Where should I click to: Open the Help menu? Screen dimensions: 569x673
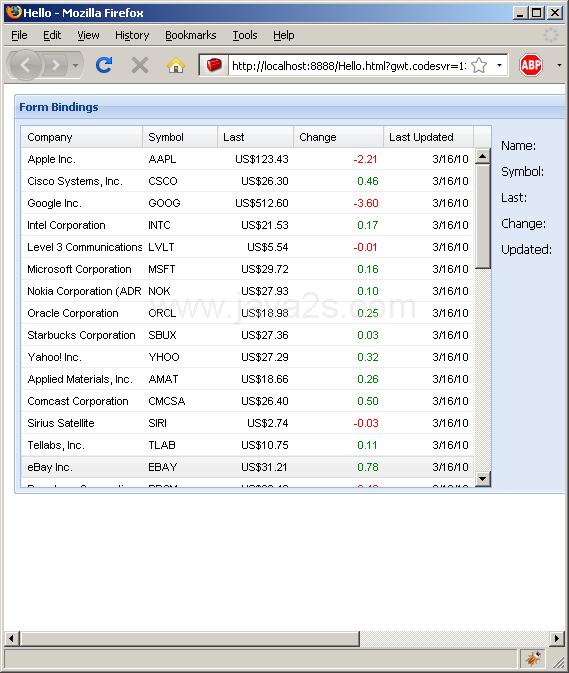284,35
